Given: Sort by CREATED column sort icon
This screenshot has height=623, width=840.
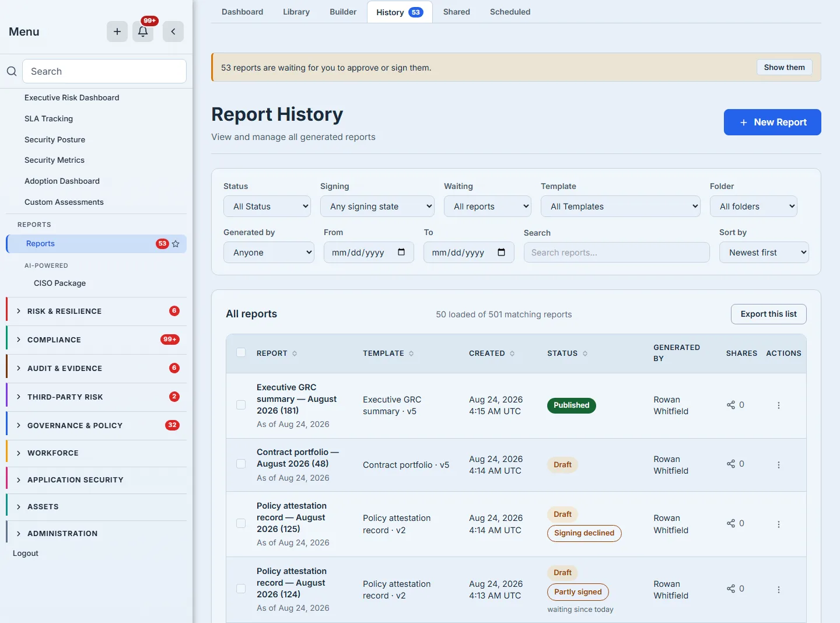Looking at the screenshot, I should click(x=512, y=353).
